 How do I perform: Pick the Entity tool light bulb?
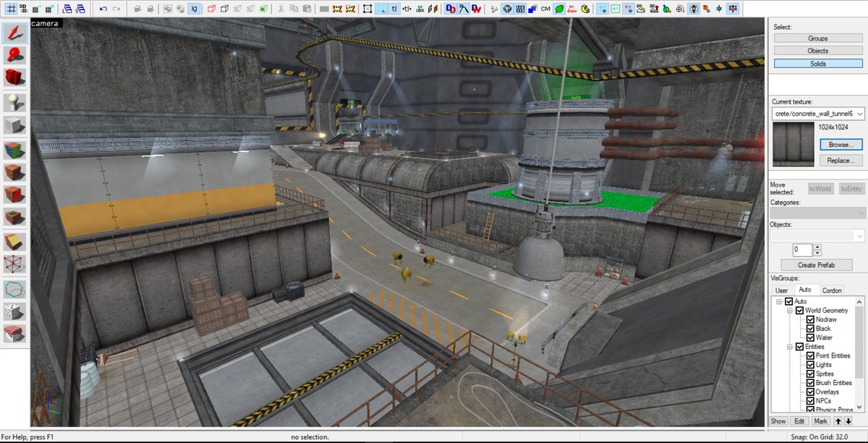point(14,102)
